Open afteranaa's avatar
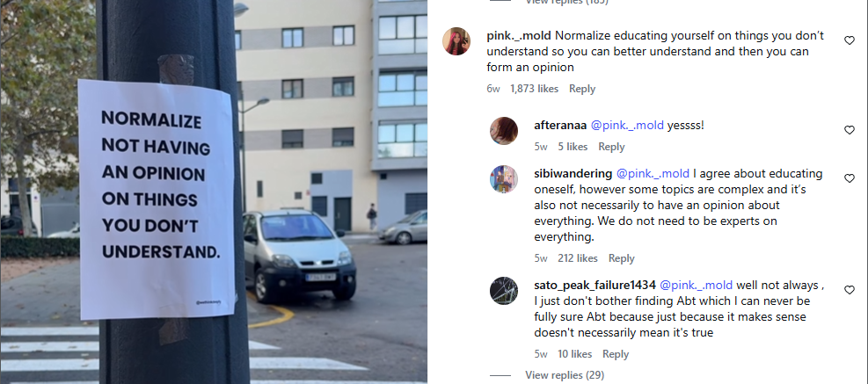Image resolution: width=868 pixels, height=384 pixels. pyautogui.click(x=503, y=130)
